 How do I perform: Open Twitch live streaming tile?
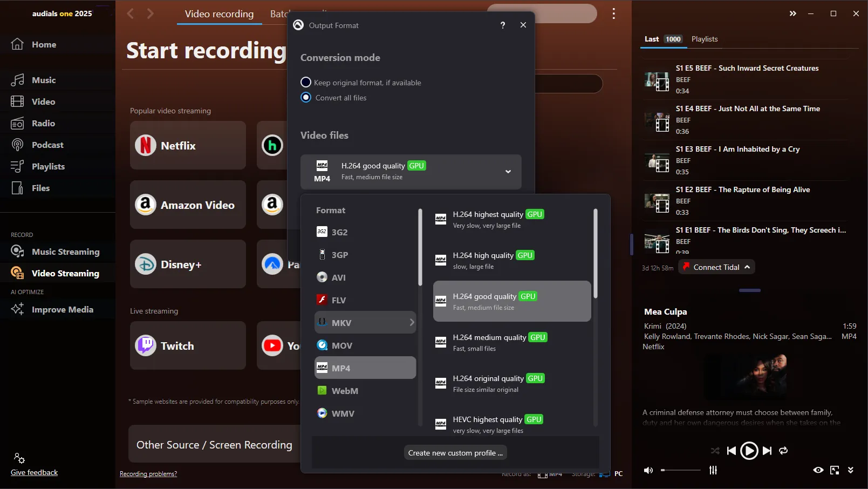click(x=188, y=345)
